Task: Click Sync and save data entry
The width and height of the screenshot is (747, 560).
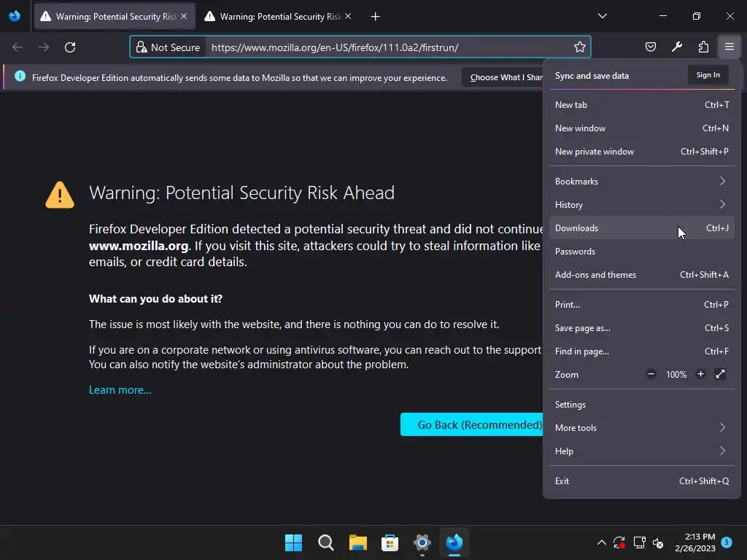Action: pos(592,76)
